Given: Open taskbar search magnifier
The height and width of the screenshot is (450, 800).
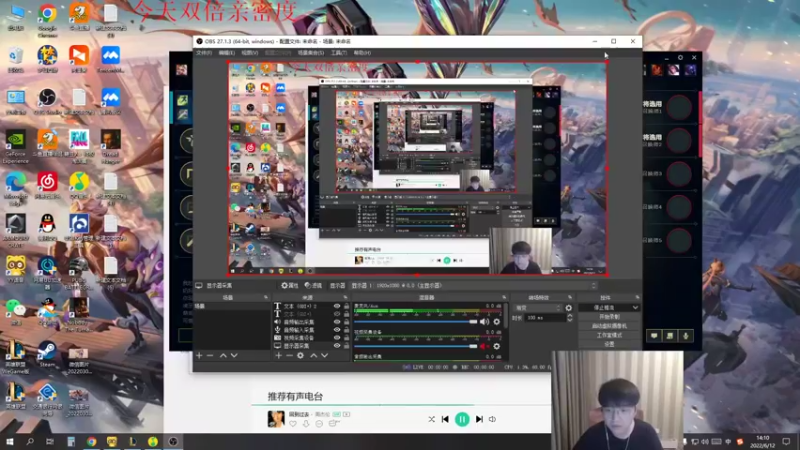Looking at the screenshot, I should coord(30,442).
